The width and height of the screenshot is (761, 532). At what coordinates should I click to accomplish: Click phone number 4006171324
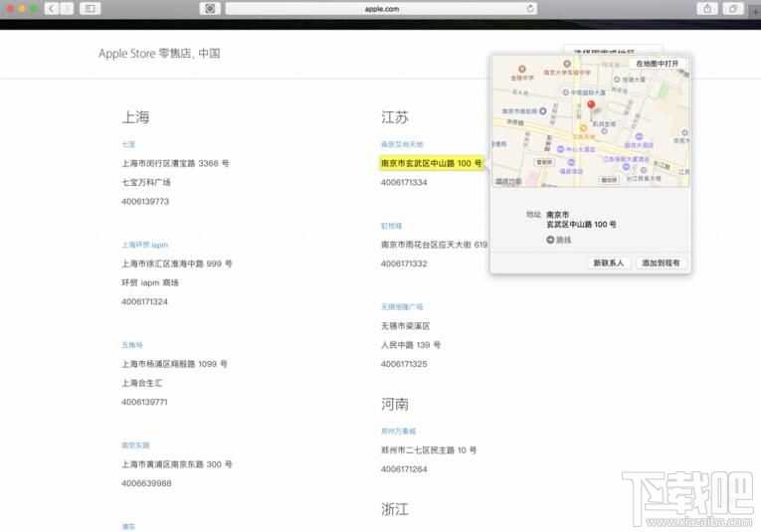144,301
